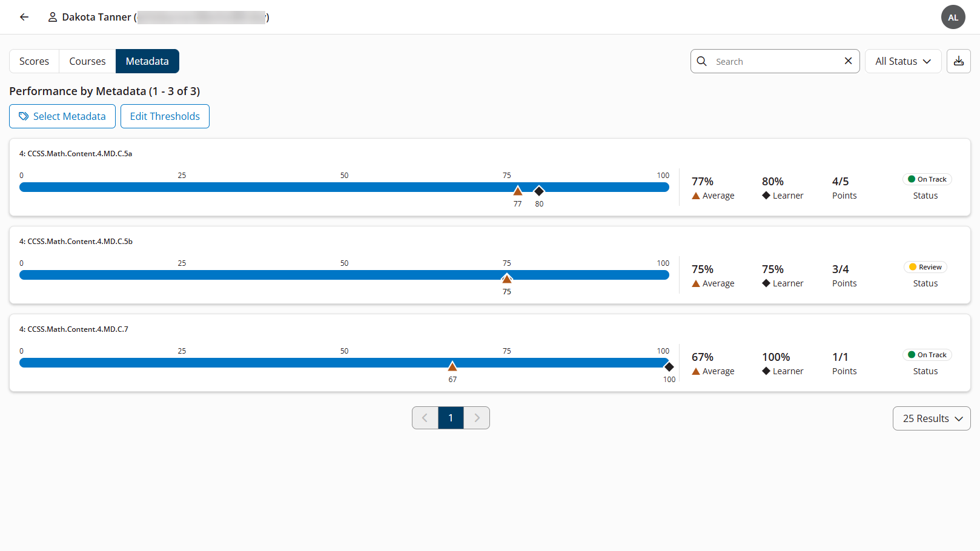
Task: Click the previous page chevron
Action: [x=425, y=418]
